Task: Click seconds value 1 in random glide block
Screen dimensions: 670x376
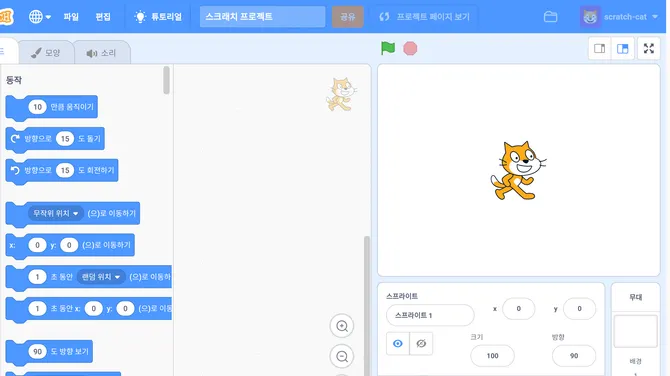Action: pyautogui.click(x=37, y=277)
